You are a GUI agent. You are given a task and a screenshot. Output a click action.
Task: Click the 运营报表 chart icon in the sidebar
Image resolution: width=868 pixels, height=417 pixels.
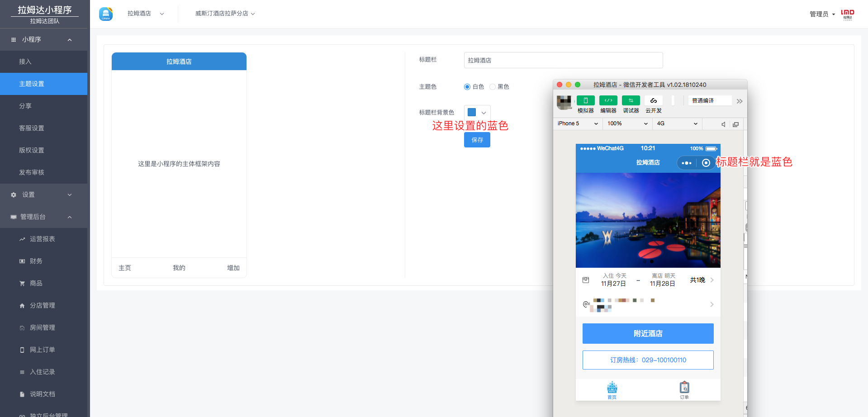point(22,239)
